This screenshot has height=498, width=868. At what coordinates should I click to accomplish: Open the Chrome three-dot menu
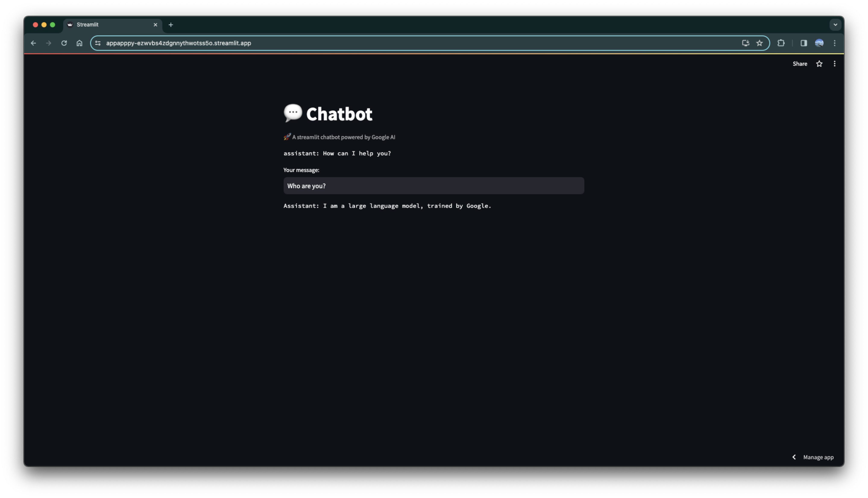pos(834,43)
